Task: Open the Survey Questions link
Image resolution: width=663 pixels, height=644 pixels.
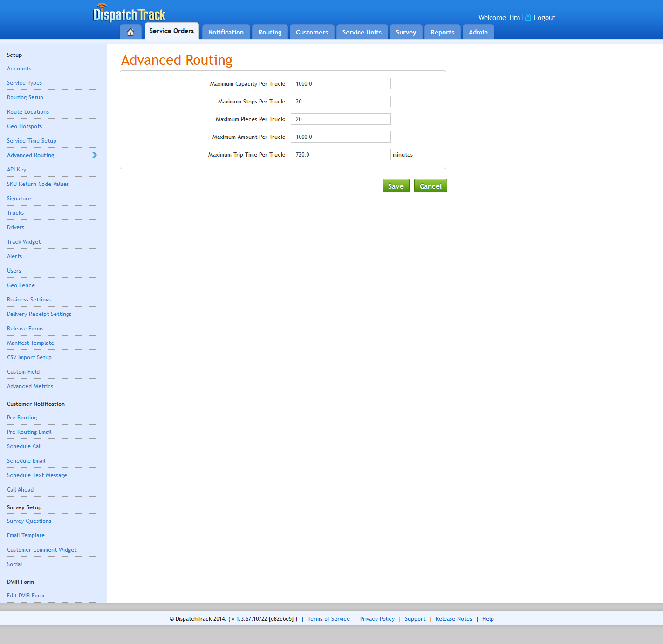Action: click(x=29, y=521)
